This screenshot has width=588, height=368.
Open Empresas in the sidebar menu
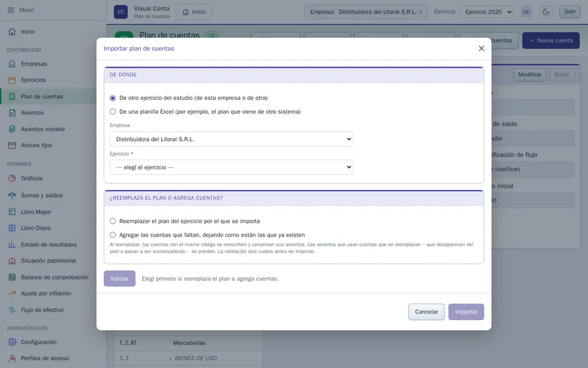click(x=34, y=64)
